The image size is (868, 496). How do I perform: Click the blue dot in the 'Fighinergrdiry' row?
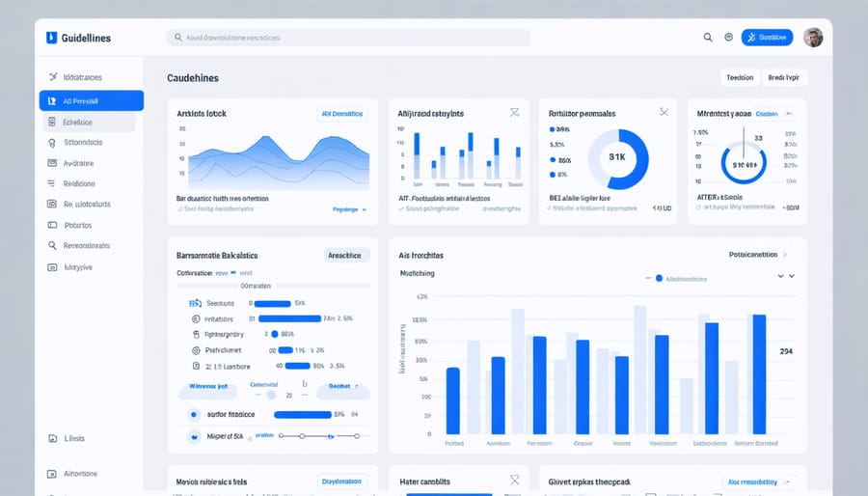275,334
